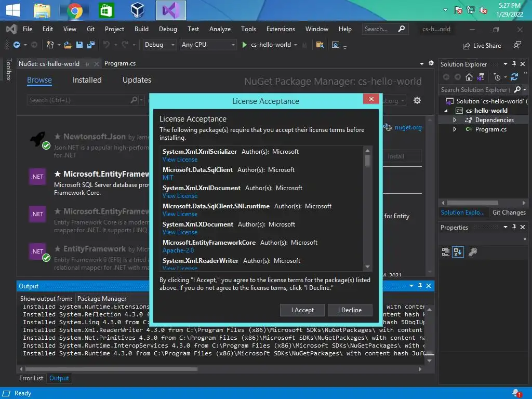Switch to Updates NuGet tab

click(x=137, y=80)
